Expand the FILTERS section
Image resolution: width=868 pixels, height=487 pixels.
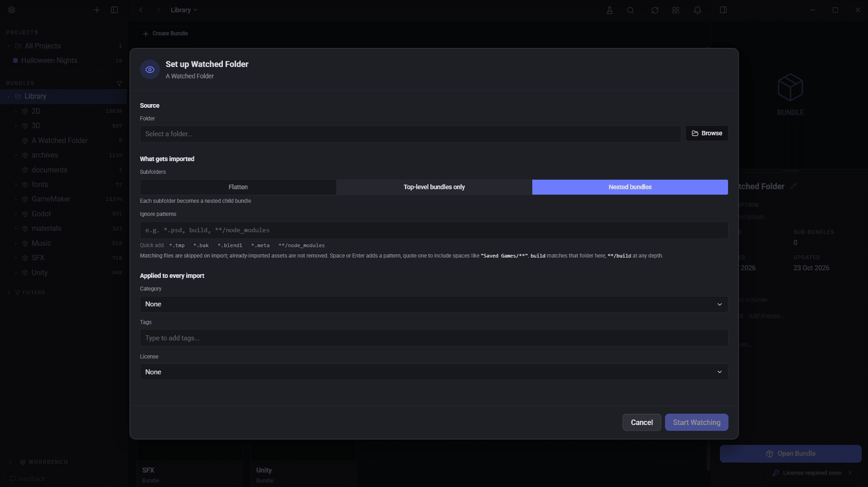9,292
